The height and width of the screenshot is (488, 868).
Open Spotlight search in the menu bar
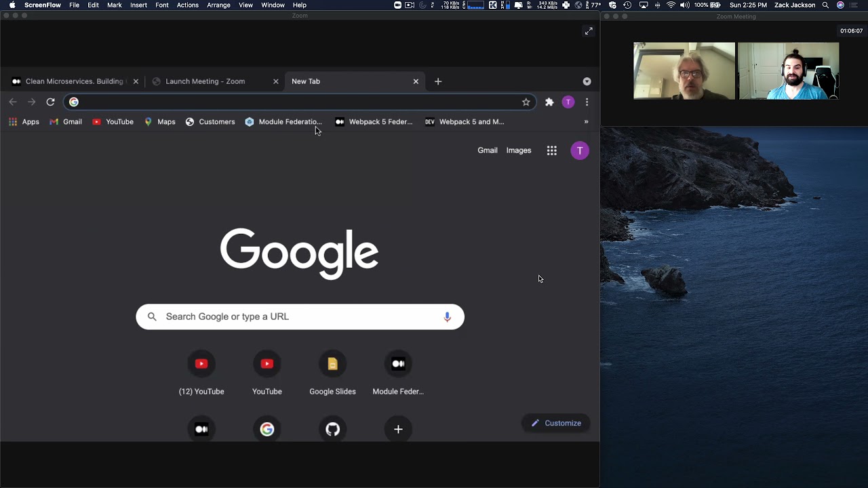point(825,5)
